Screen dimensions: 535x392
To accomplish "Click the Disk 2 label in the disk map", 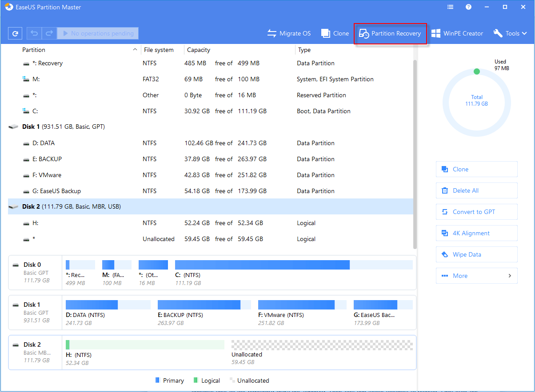I will click(32, 344).
